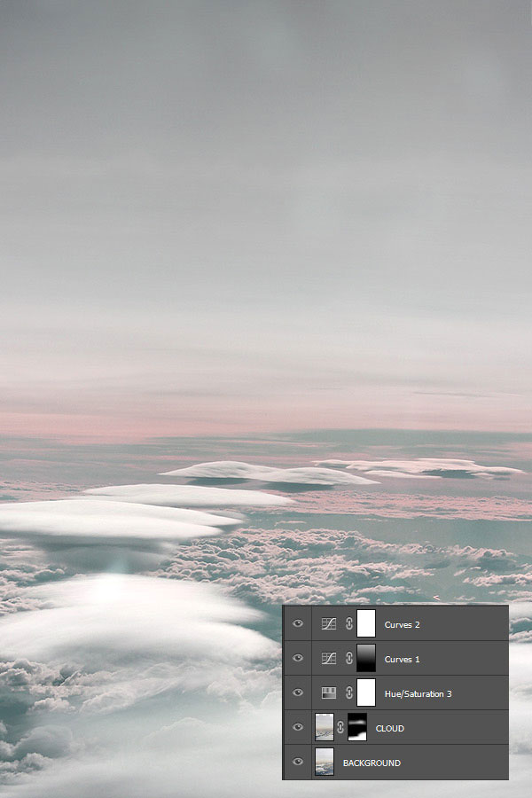Screen dimensions: 532x798
Task: Click the chain link icon on Hue/Saturation 3
Action: pyautogui.click(x=348, y=693)
